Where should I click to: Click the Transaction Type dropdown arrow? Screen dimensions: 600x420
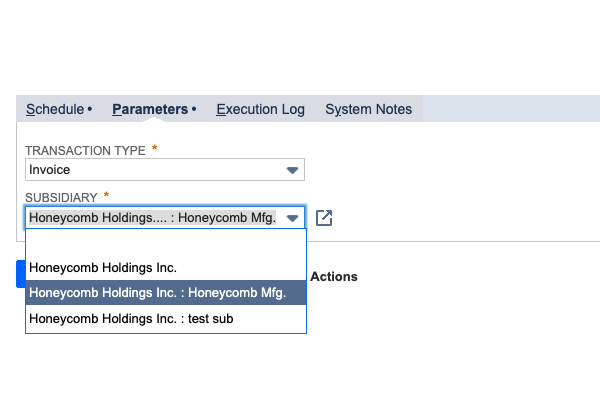click(x=293, y=171)
